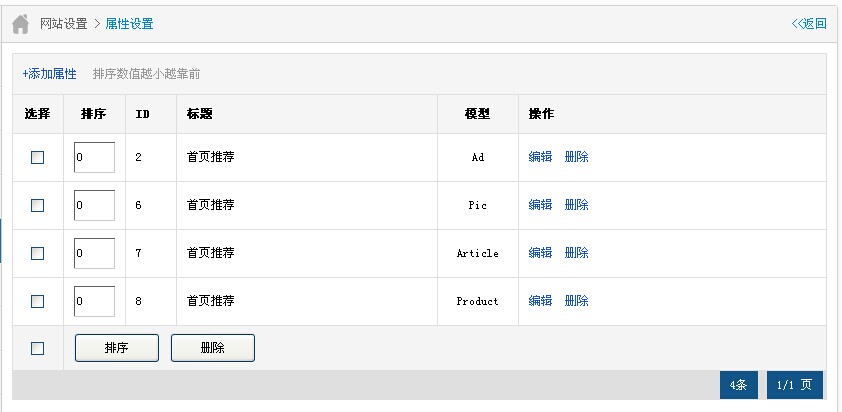Select the checkbox for Pic row

click(38, 205)
